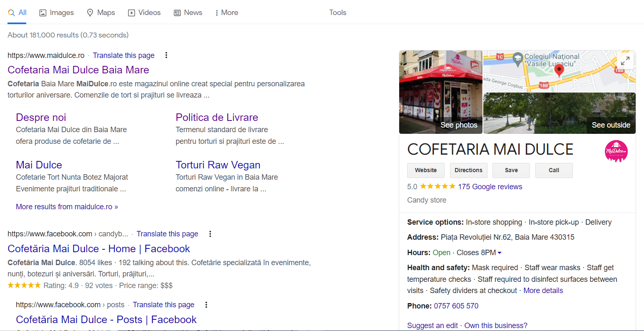Viewport: 644px width, 331px height.
Task: Click the pink Mai Dulce logo icon
Action: (x=616, y=151)
